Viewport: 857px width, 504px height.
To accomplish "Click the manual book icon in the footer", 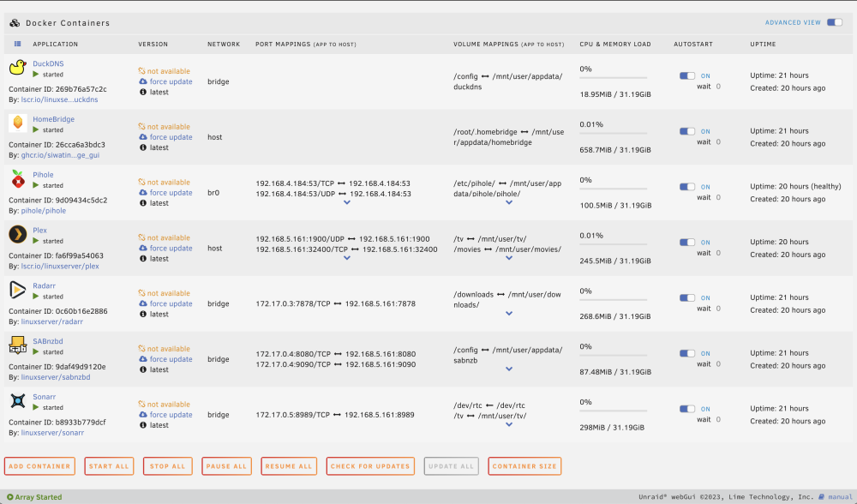I will pyautogui.click(x=821, y=497).
